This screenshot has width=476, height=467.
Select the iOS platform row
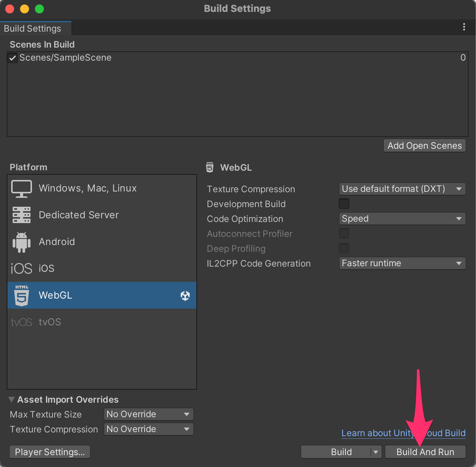click(x=102, y=268)
